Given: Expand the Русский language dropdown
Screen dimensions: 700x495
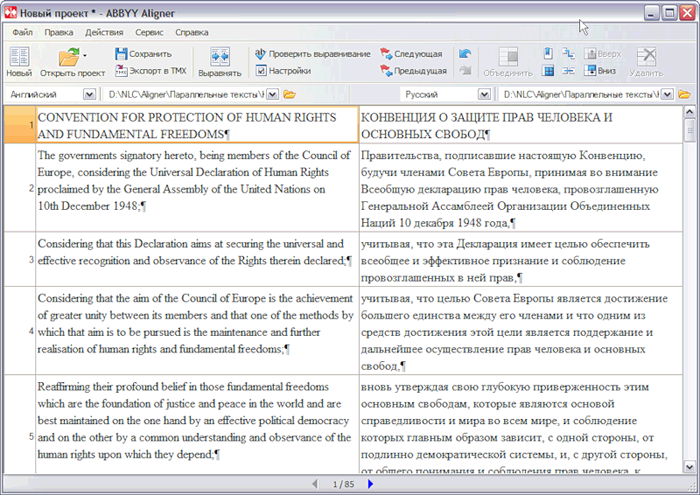Looking at the screenshot, I should [x=486, y=94].
